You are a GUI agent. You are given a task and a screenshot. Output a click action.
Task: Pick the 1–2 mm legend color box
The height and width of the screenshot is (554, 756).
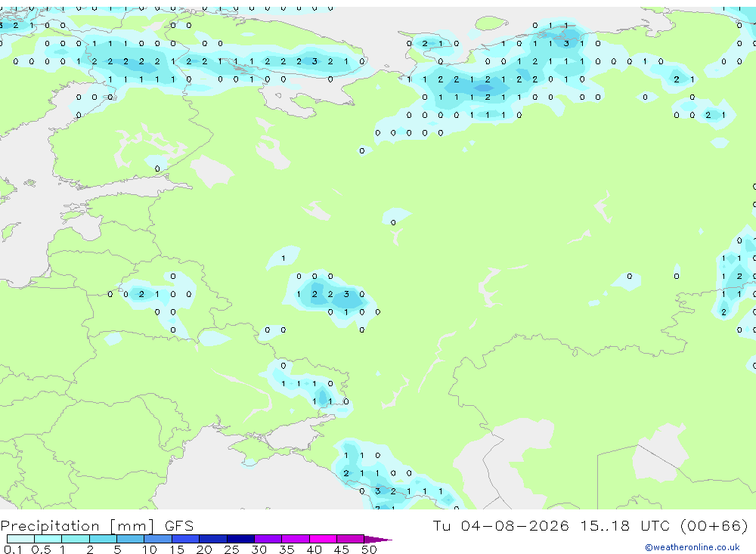(x=76, y=539)
